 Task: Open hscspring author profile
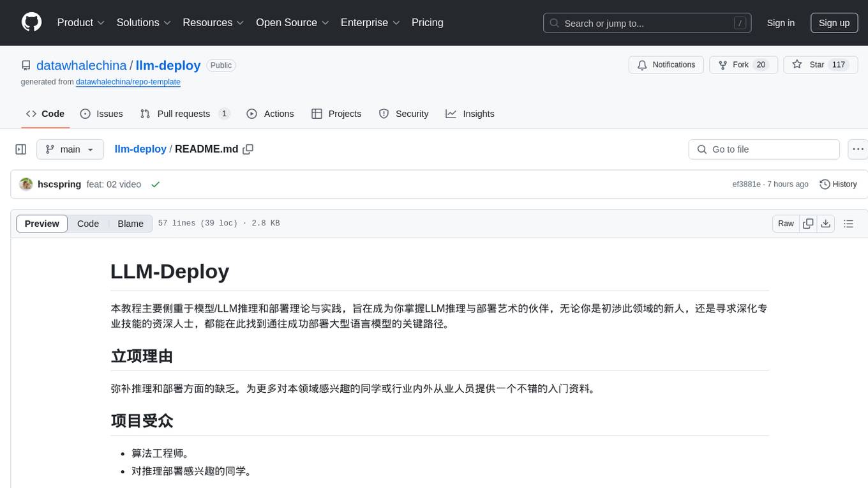59,184
